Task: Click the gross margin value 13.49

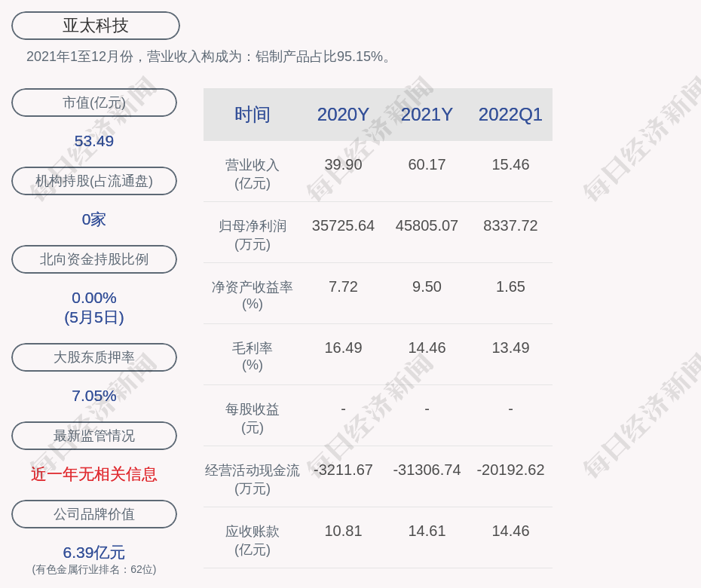Action: (x=510, y=348)
